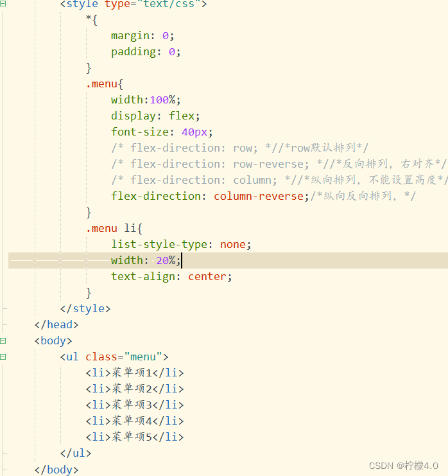
Task: Collapse the body tag fold marker
Action: [x=3, y=341]
